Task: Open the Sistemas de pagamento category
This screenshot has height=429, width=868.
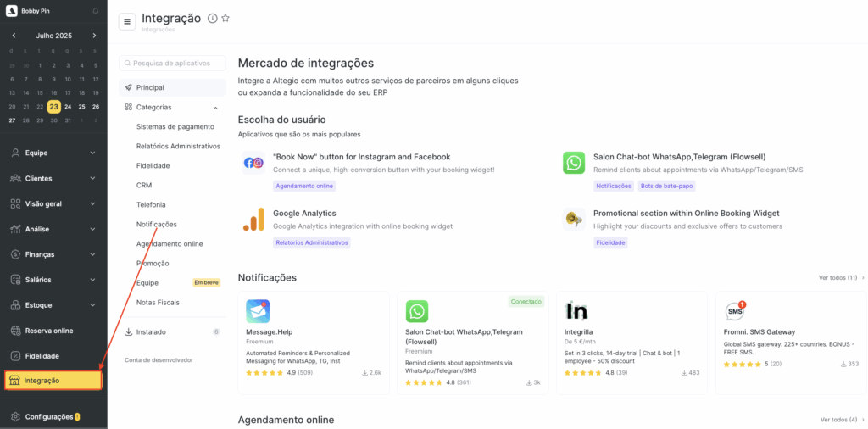Action: (175, 127)
